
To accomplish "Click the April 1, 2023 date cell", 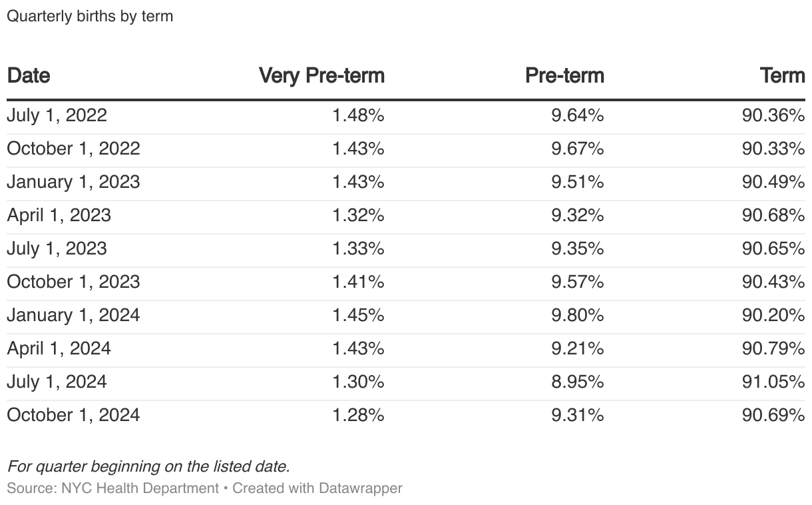I will (59, 215).
